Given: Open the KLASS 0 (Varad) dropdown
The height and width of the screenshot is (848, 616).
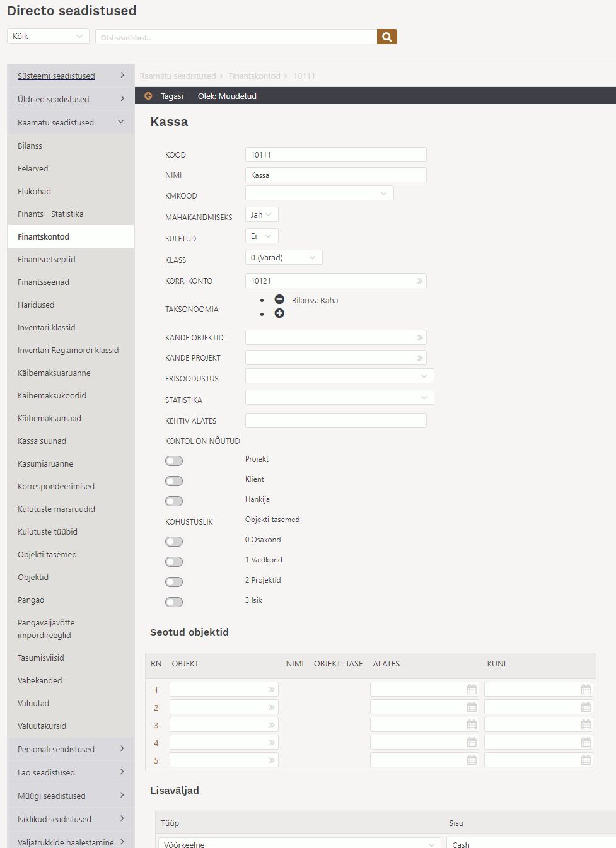Looking at the screenshot, I should tap(284, 257).
